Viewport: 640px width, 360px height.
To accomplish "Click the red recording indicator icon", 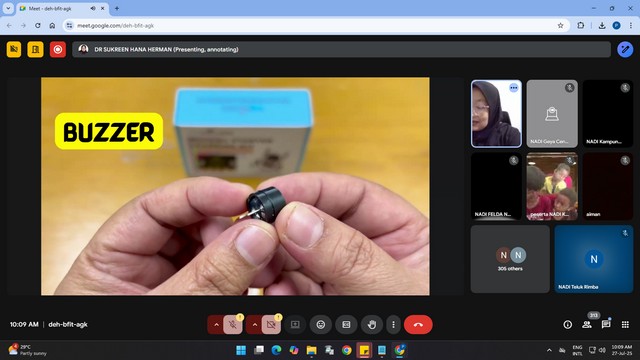I will pyautogui.click(x=58, y=49).
